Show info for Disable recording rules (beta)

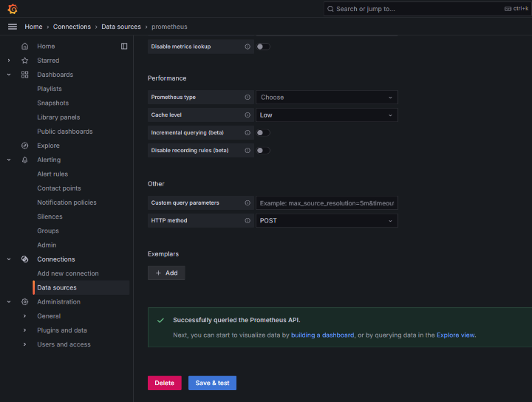tap(248, 150)
